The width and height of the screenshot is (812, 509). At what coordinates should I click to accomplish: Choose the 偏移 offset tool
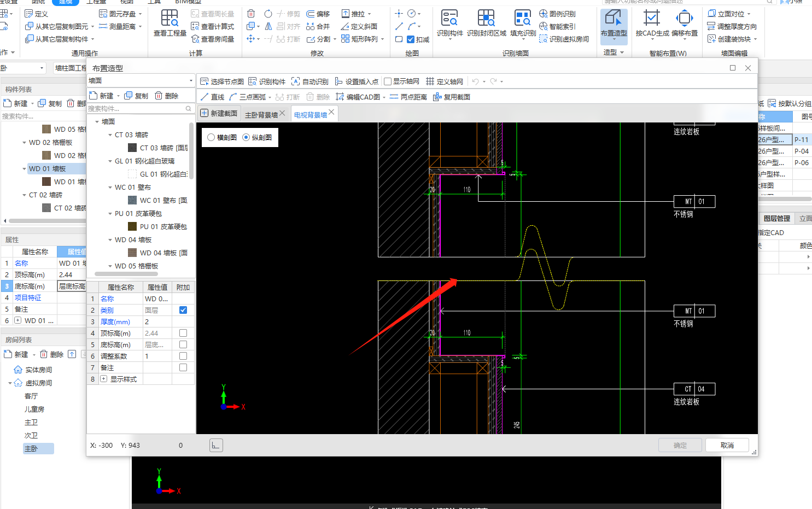click(x=318, y=14)
